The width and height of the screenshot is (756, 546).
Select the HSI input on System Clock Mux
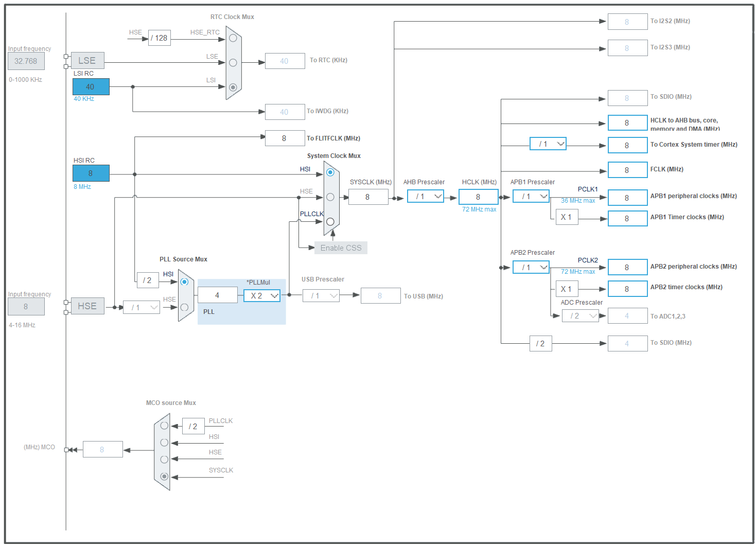click(330, 172)
